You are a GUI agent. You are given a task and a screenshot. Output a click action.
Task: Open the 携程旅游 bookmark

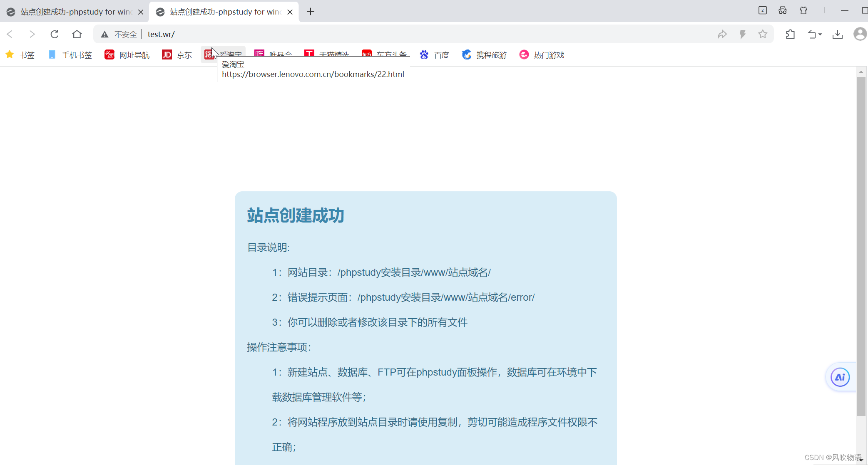(x=485, y=55)
